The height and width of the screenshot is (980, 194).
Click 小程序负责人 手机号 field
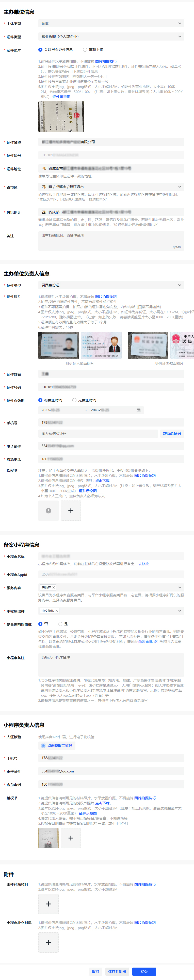pyautogui.click(x=111, y=758)
